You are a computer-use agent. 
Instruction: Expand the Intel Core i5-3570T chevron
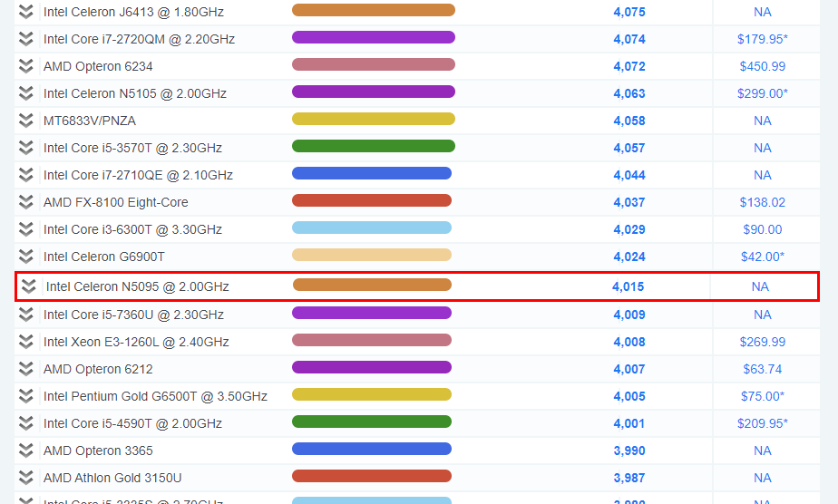[x=25, y=148]
